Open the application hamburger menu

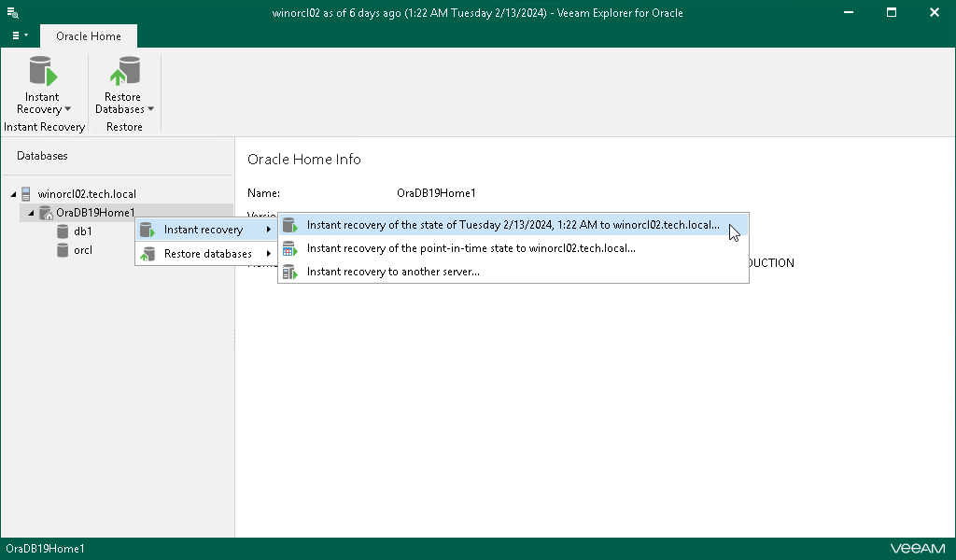pos(19,35)
